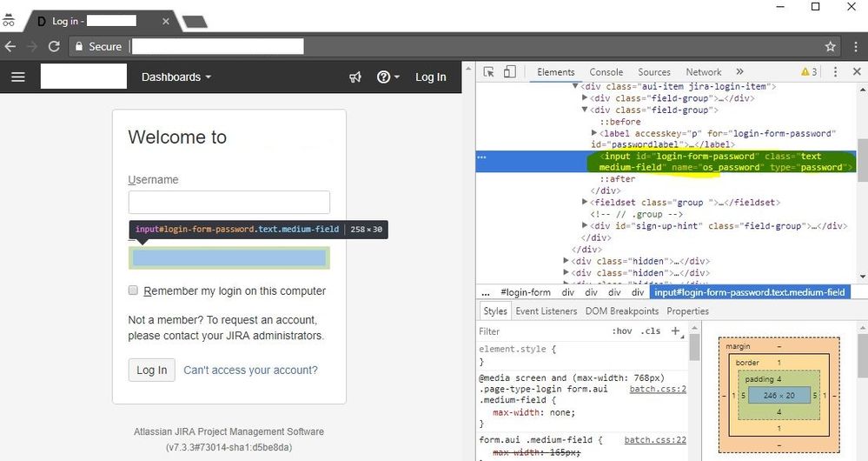
Task: Collapse the second field-group div
Action: pos(585,110)
